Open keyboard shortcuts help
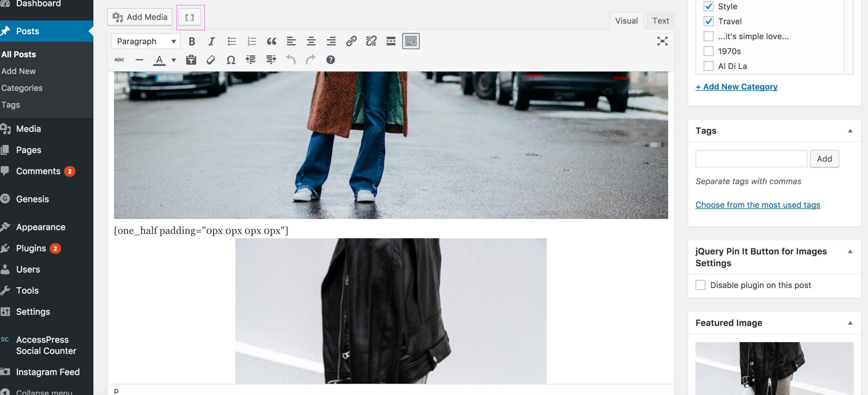This screenshot has height=395, width=868. 331,60
